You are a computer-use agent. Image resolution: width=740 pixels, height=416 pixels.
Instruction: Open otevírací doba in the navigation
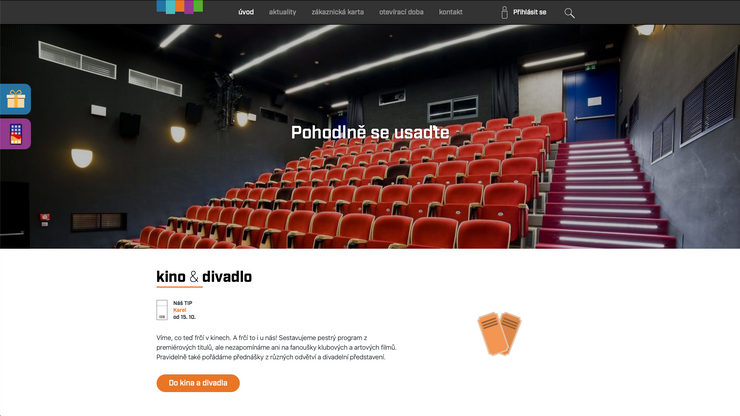tap(401, 12)
